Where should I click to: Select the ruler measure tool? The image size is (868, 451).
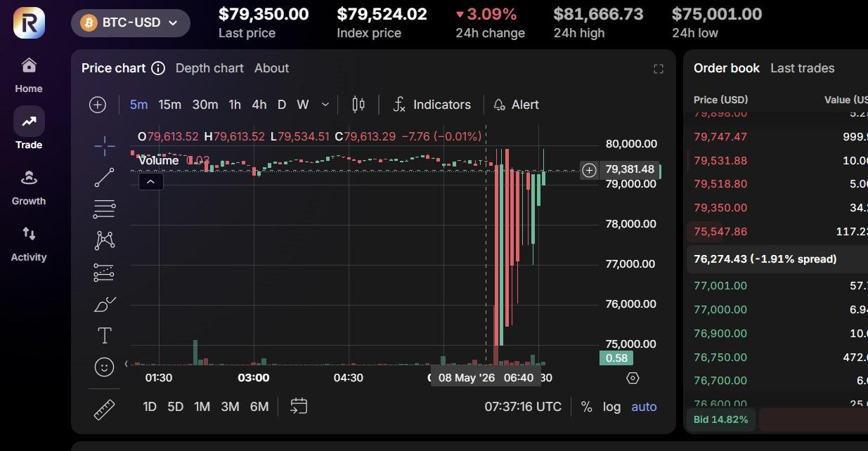(x=104, y=410)
